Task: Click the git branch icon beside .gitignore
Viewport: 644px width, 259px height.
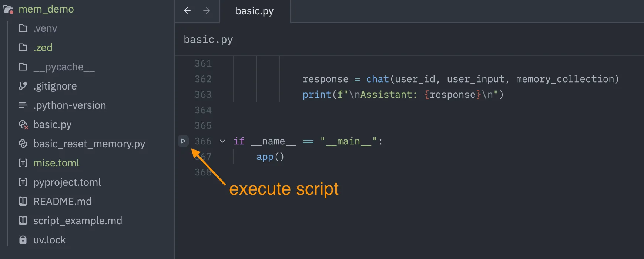Action: point(23,86)
